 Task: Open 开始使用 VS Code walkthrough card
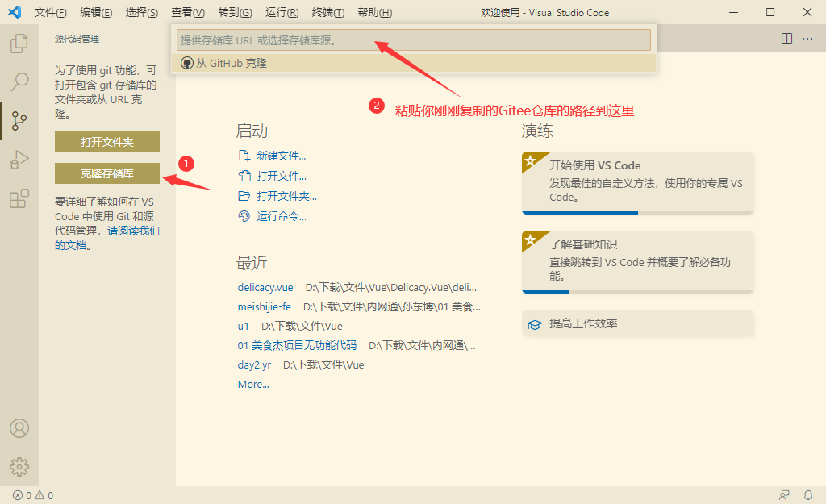[637, 183]
